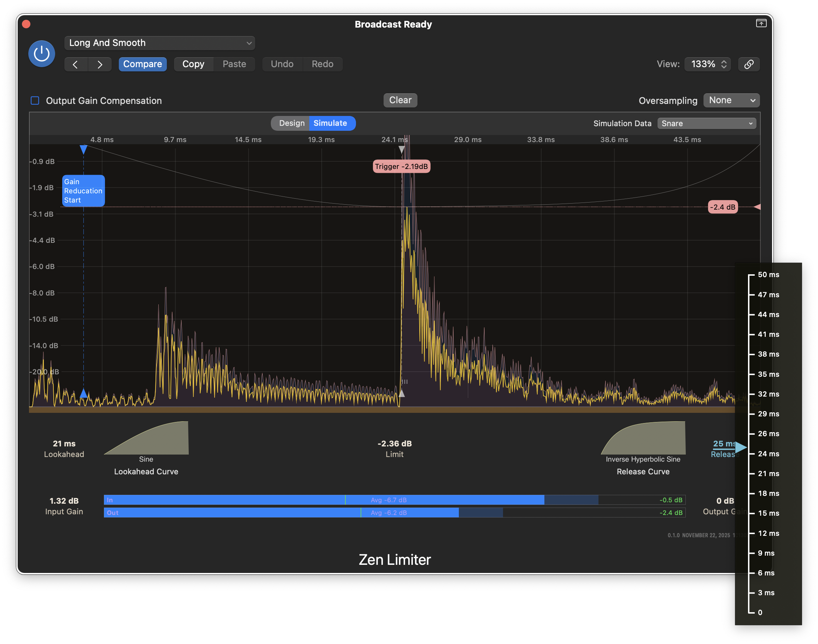
Task: Select the Simulate tab
Action: coord(331,123)
